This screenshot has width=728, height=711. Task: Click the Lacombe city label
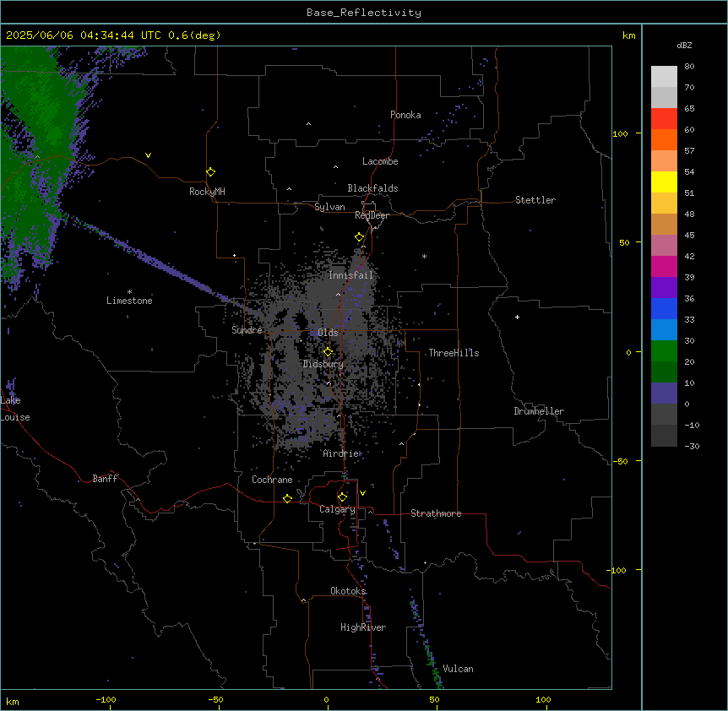pos(380,161)
